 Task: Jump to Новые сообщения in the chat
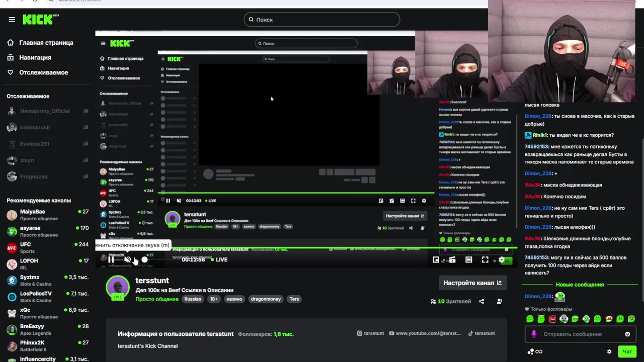click(580, 285)
